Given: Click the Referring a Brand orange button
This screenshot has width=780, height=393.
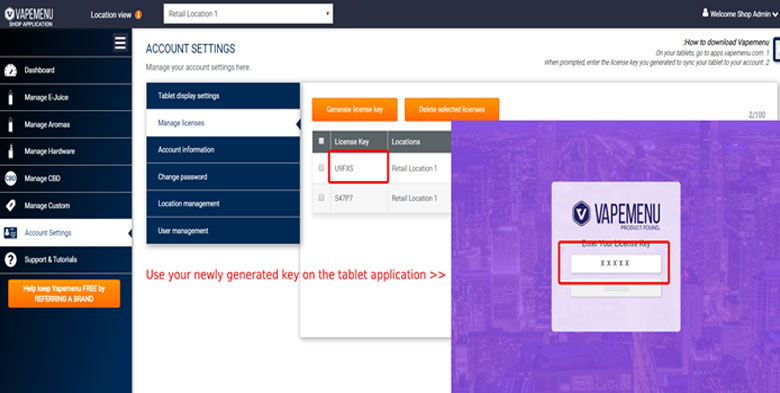Looking at the screenshot, I should click(64, 294).
